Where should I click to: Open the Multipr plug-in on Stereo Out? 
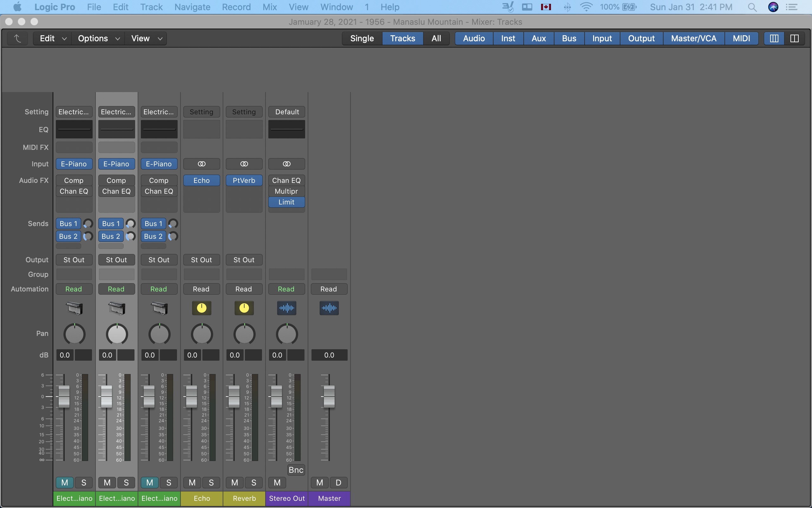(286, 191)
